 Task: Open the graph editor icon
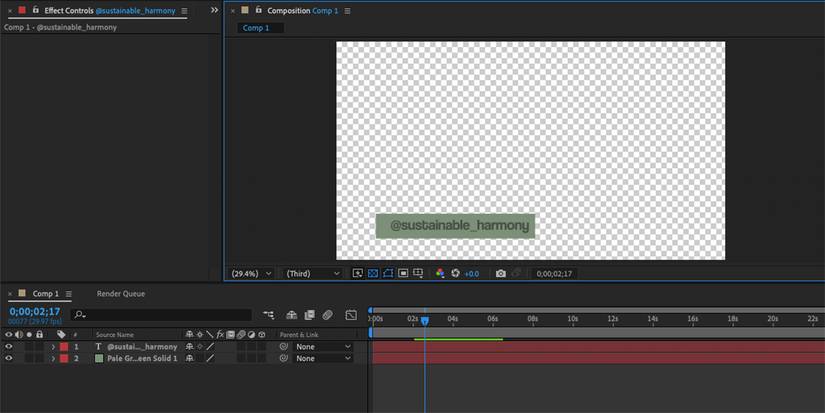click(x=351, y=315)
